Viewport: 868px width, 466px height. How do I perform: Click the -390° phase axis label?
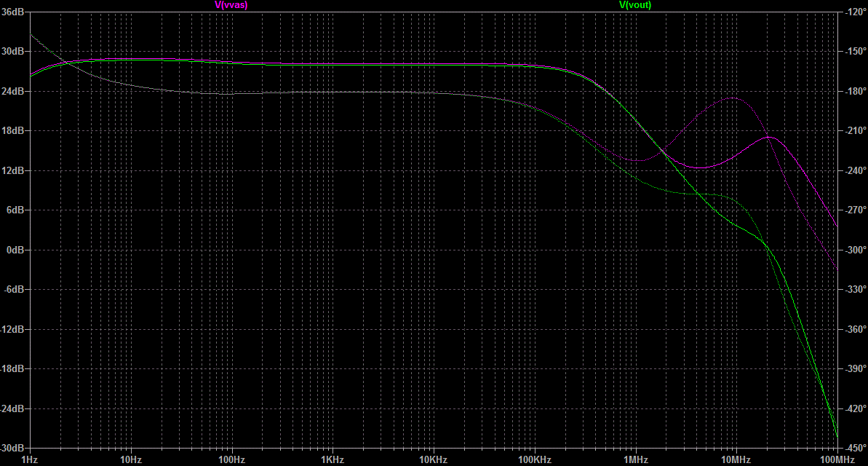click(x=856, y=368)
